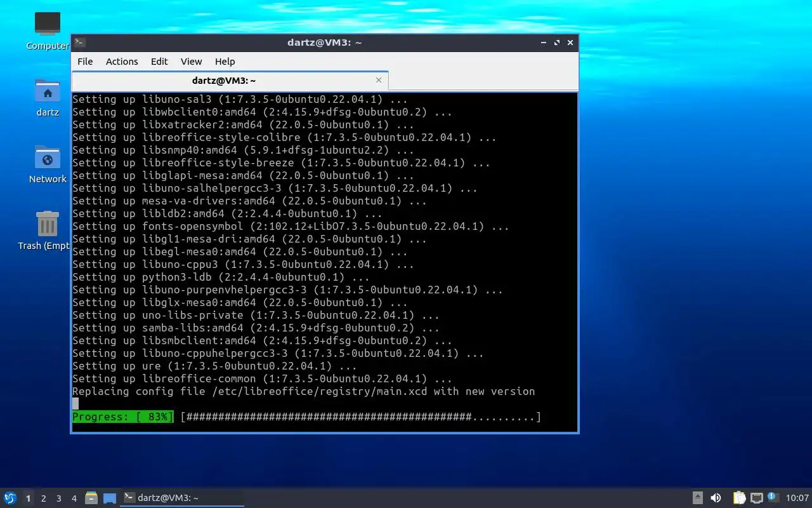Click the terminal window title text
The height and width of the screenshot is (508, 812).
pos(324,43)
